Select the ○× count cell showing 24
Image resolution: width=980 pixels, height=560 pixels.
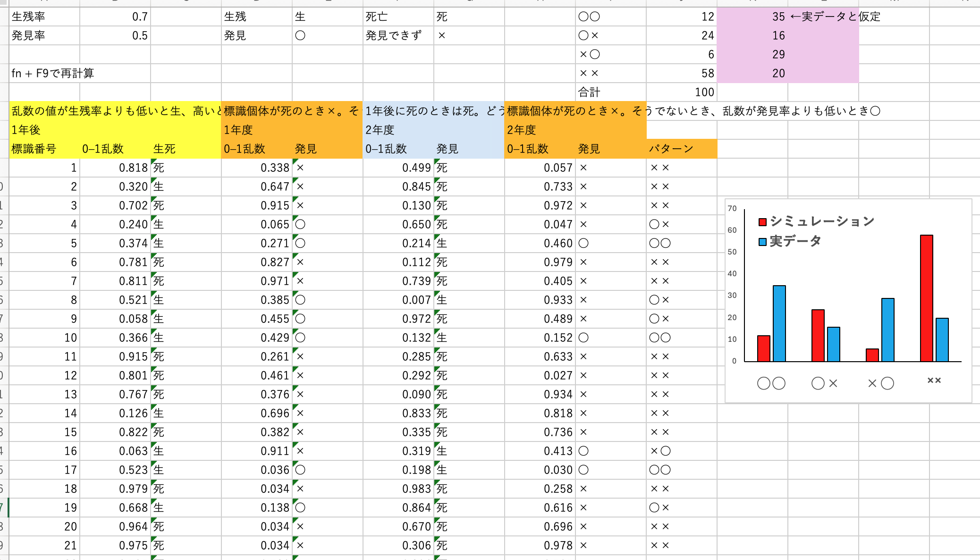click(x=682, y=36)
